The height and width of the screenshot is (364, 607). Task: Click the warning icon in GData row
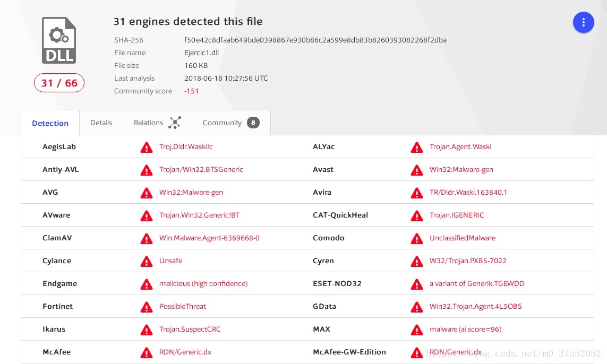(416, 307)
